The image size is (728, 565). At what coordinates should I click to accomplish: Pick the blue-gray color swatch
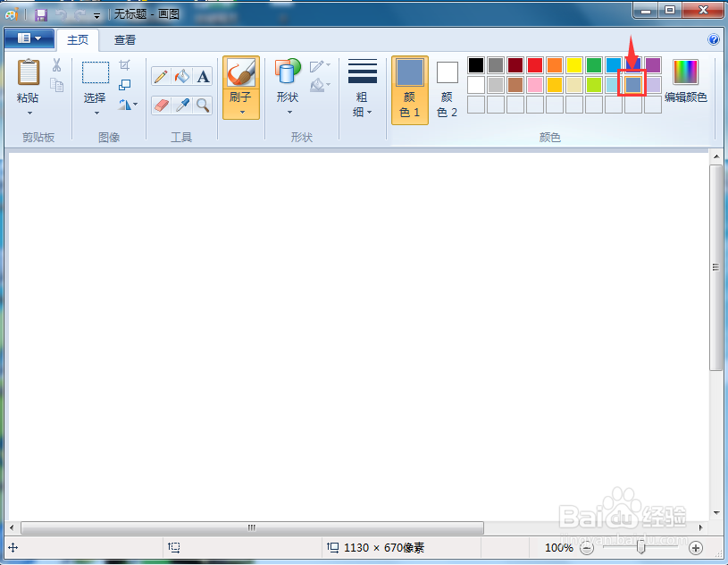[632, 85]
